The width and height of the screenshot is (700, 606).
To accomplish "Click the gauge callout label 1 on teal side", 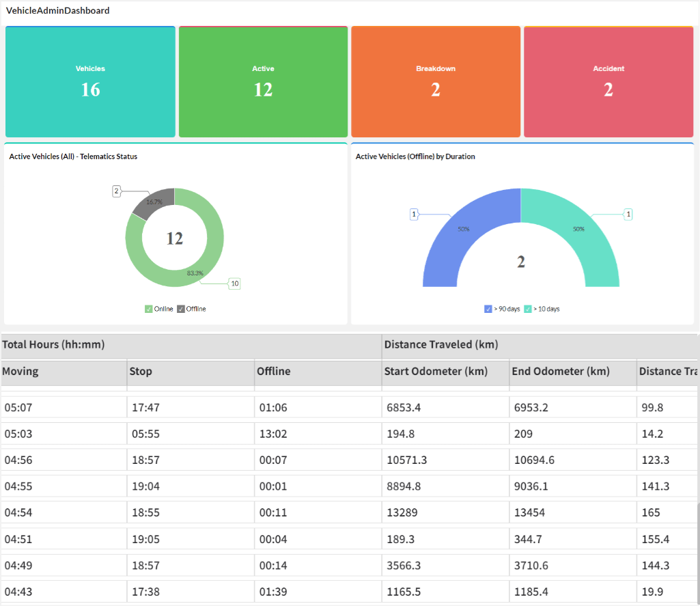I will tap(628, 215).
